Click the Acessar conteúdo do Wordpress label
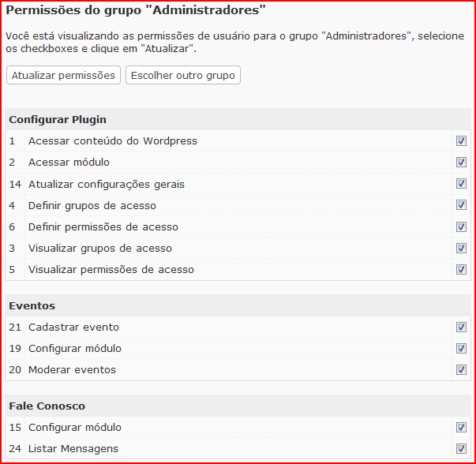Screen dimensions: 476x464 coord(113,141)
